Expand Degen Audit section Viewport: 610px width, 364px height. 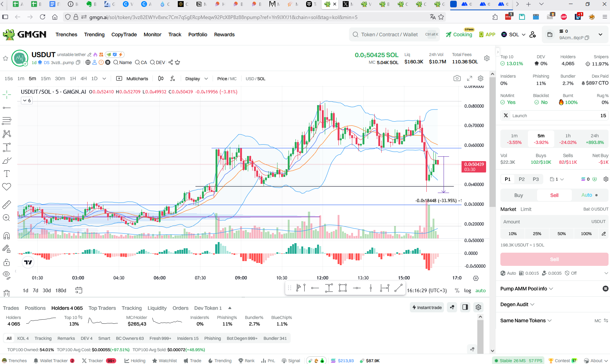coord(517,304)
